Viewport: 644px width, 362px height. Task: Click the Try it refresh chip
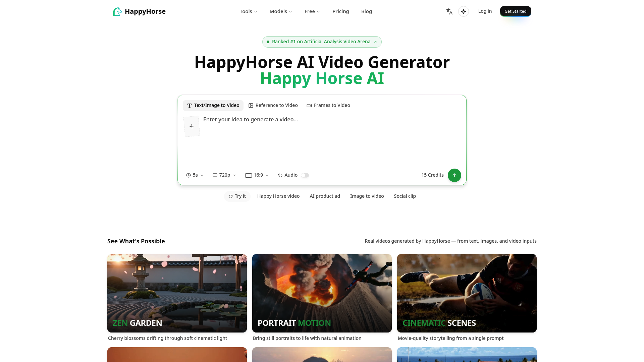point(237,196)
